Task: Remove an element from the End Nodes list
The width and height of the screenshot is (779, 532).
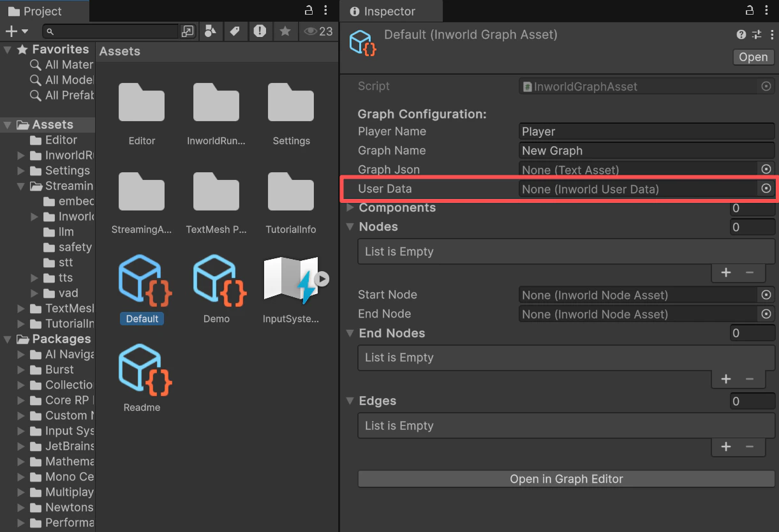Action: [x=750, y=379]
